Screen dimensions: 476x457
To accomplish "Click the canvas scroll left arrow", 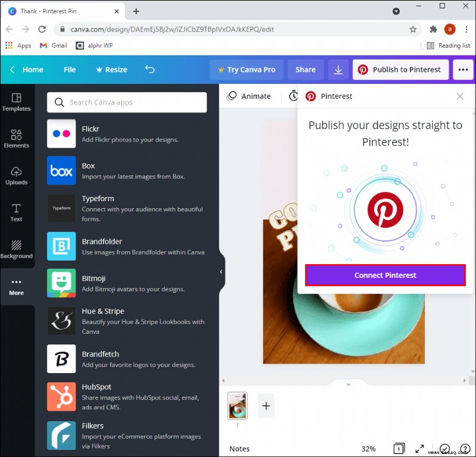I will pyautogui.click(x=223, y=380).
